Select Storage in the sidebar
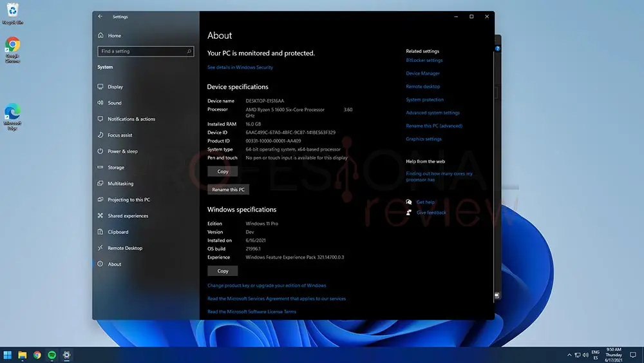The width and height of the screenshot is (644, 363). (x=111, y=168)
